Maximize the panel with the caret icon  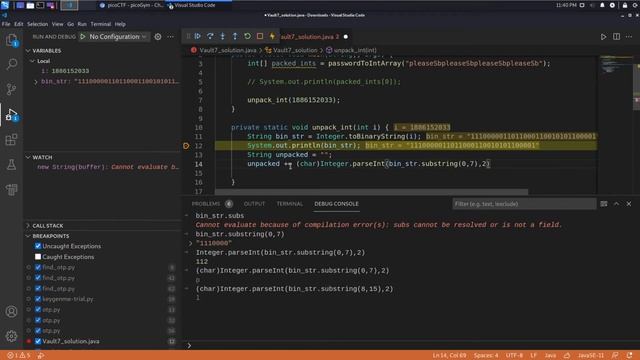pyautogui.click(x=616, y=204)
